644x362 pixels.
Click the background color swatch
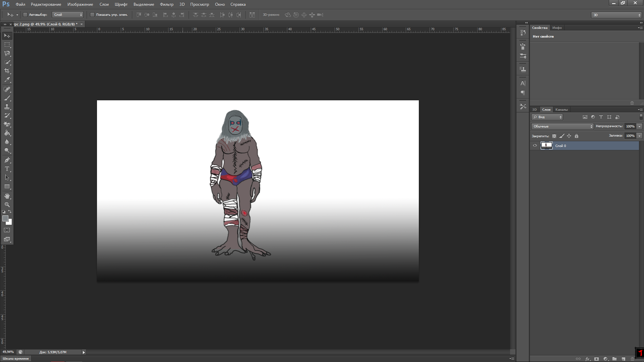(x=10, y=223)
